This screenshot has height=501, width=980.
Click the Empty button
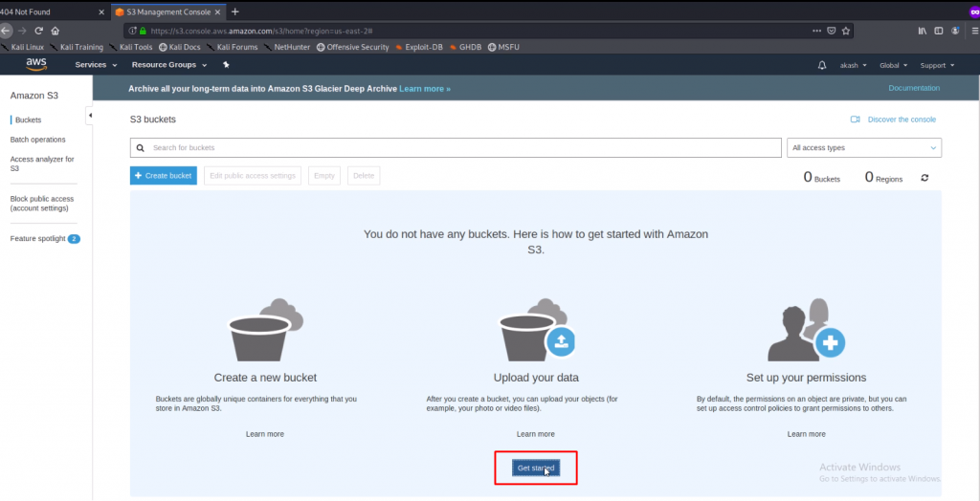click(324, 176)
